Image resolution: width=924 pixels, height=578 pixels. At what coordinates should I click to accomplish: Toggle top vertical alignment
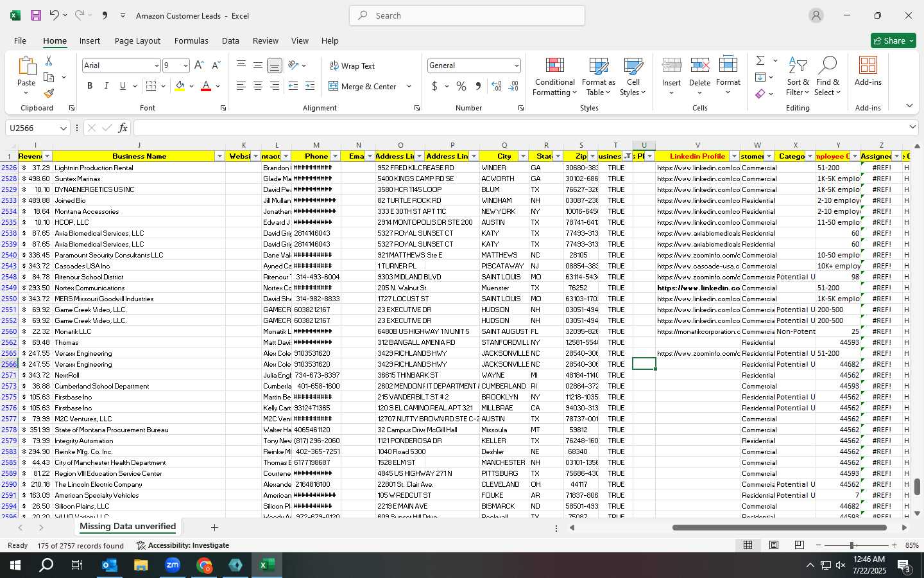(241, 65)
